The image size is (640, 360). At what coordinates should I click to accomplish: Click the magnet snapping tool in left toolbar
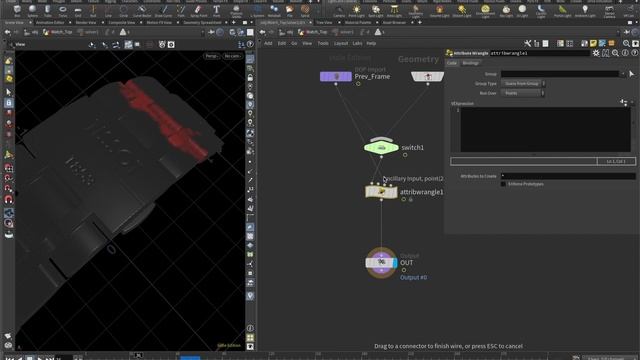tap(9, 199)
